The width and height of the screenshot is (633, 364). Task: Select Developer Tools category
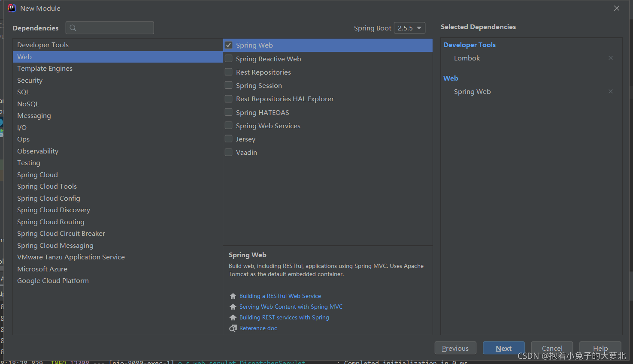coord(118,45)
